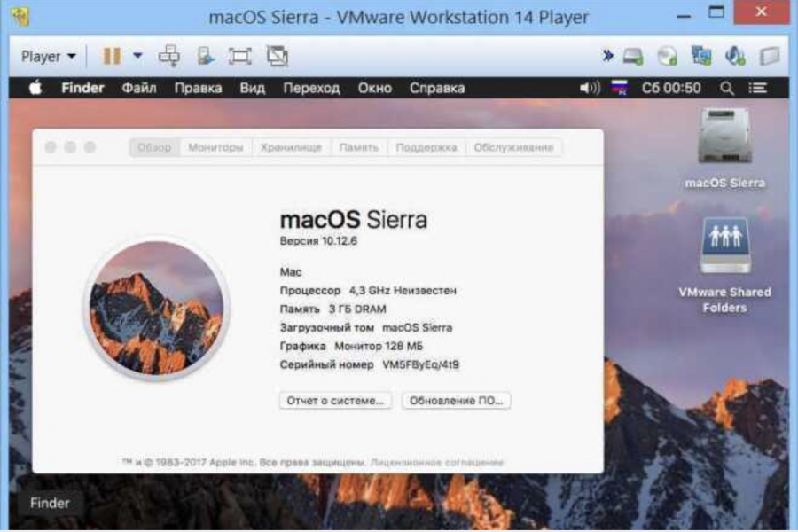Screen dimensions: 798x532
Task: Switch to the Мониторы tab
Action: [215, 148]
